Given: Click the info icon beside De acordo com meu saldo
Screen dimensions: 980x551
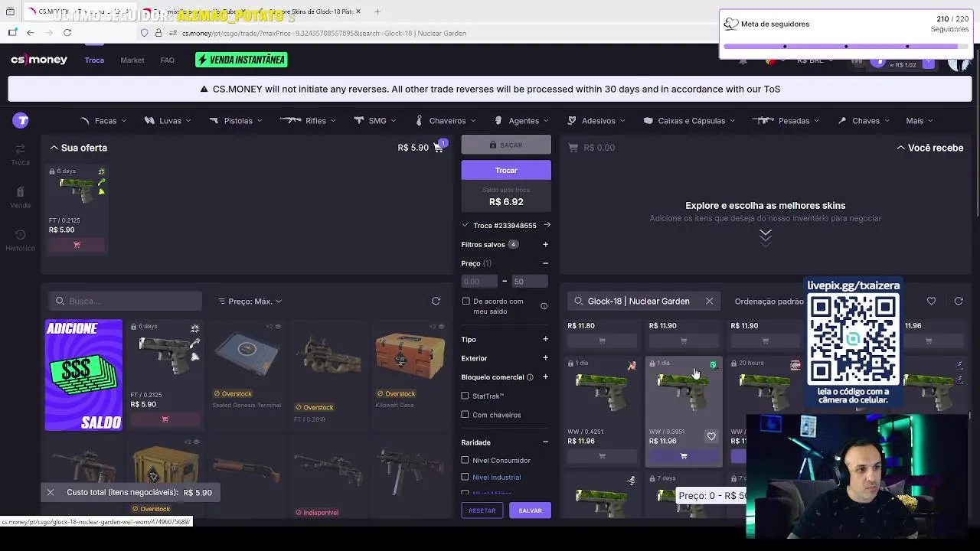Looking at the screenshot, I should [x=544, y=306].
